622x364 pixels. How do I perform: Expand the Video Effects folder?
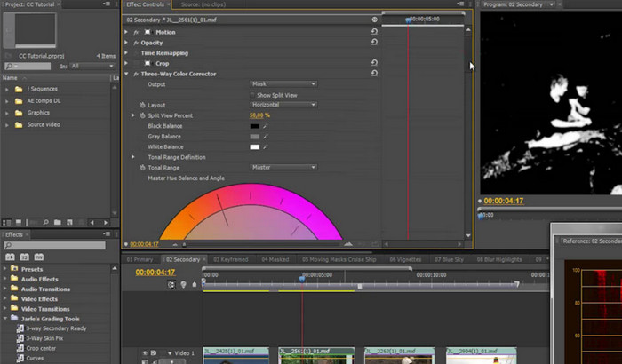(x=4, y=298)
